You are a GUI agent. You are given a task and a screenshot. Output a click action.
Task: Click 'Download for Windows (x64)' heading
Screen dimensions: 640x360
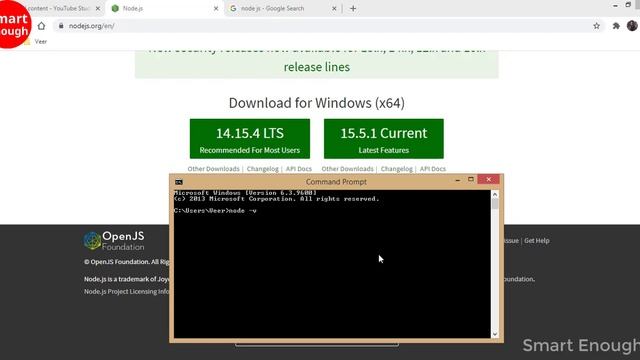pyautogui.click(x=317, y=103)
